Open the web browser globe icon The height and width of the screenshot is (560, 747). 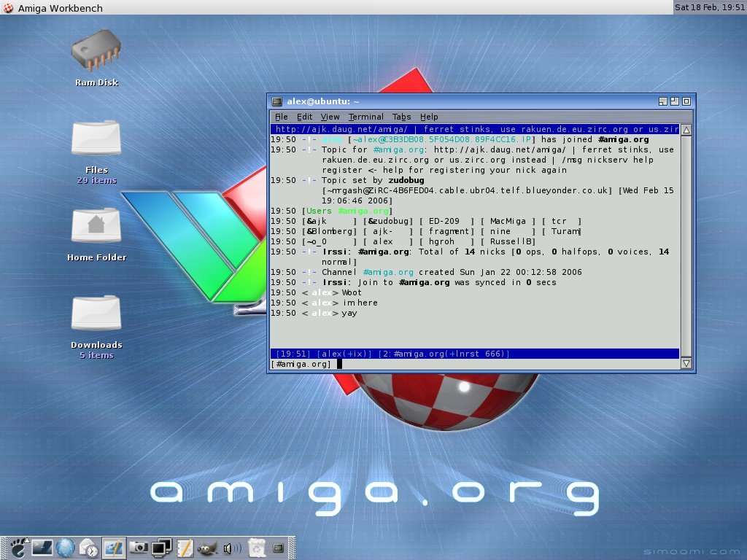click(65, 548)
